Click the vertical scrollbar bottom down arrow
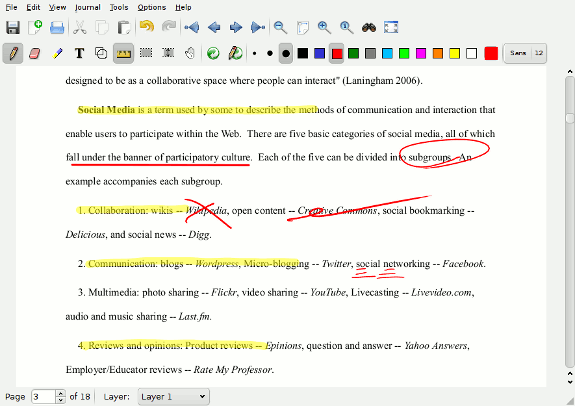575x406 pixels. [569, 383]
